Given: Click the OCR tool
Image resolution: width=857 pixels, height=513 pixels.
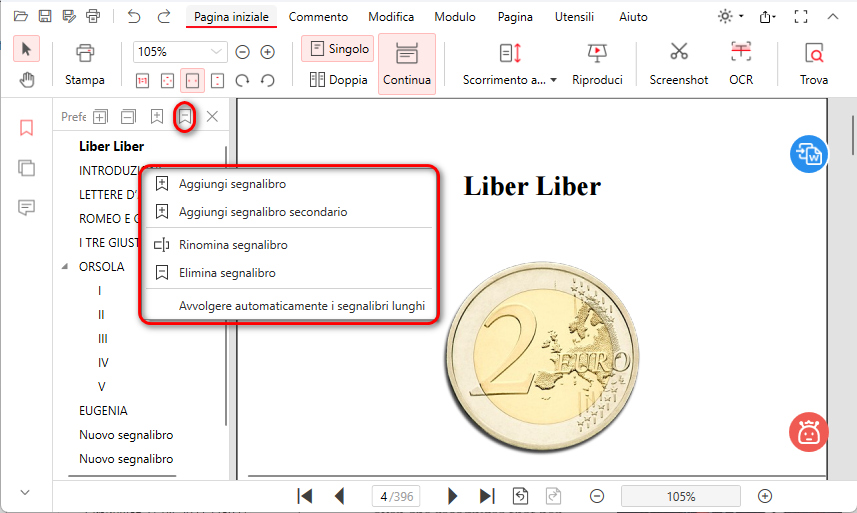Looking at the screenshot, I should click(x=741, y=64).
